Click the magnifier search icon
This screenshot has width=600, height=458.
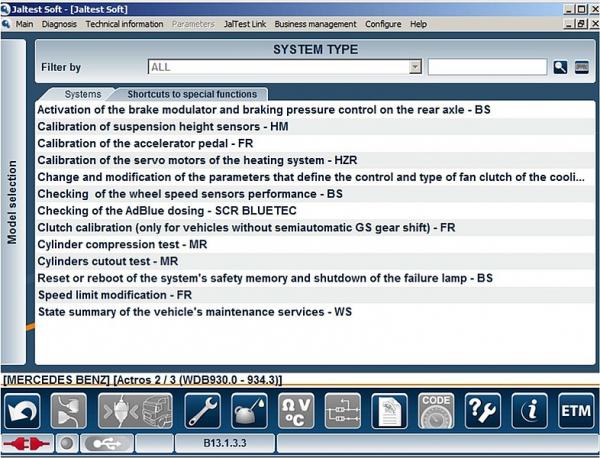pos(560,67)
